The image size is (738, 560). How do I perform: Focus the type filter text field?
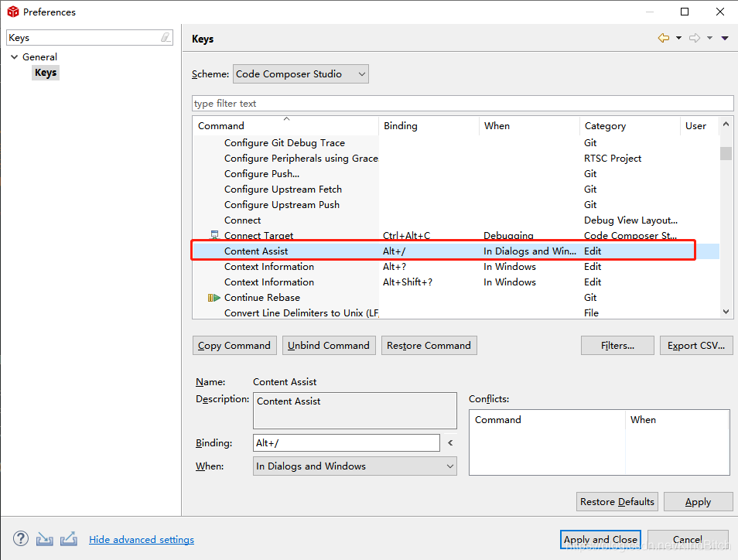(x=463, y=104)
